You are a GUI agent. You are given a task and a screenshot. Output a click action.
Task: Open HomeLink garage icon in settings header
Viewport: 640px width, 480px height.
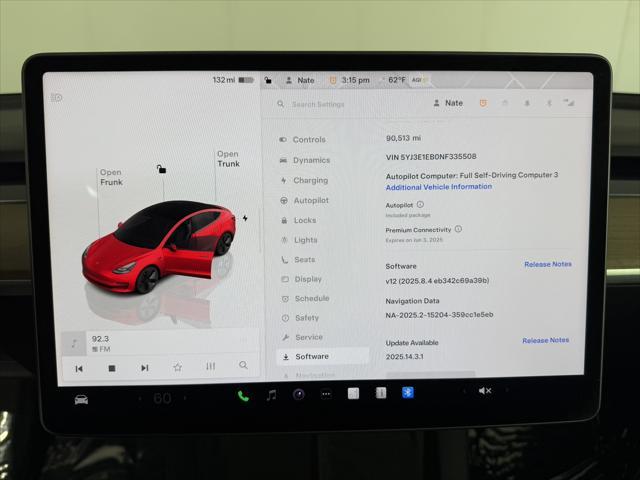click(505, 103)
